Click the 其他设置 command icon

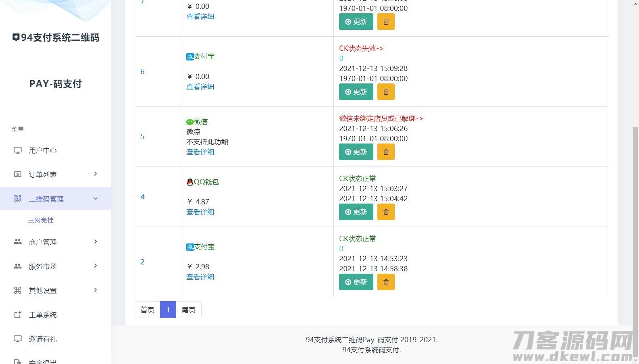click(18, 291)
